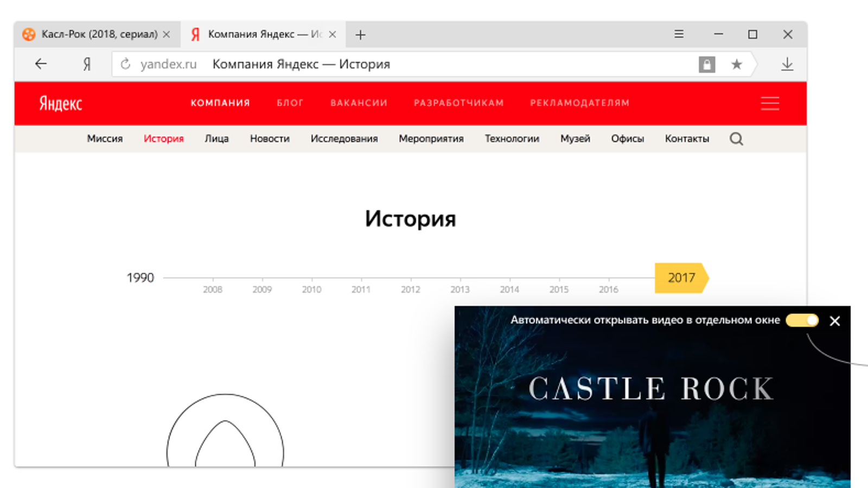Open the Исследования page
The height and width of the screenshot is (488, 868).
pyautogui.click(x=344, y=139)
